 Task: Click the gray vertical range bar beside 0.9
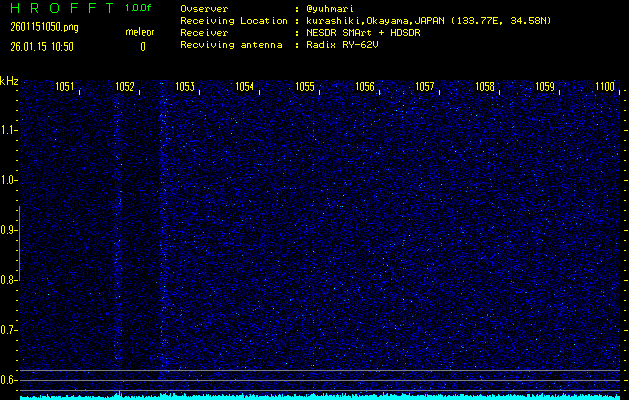pos(19,243)
